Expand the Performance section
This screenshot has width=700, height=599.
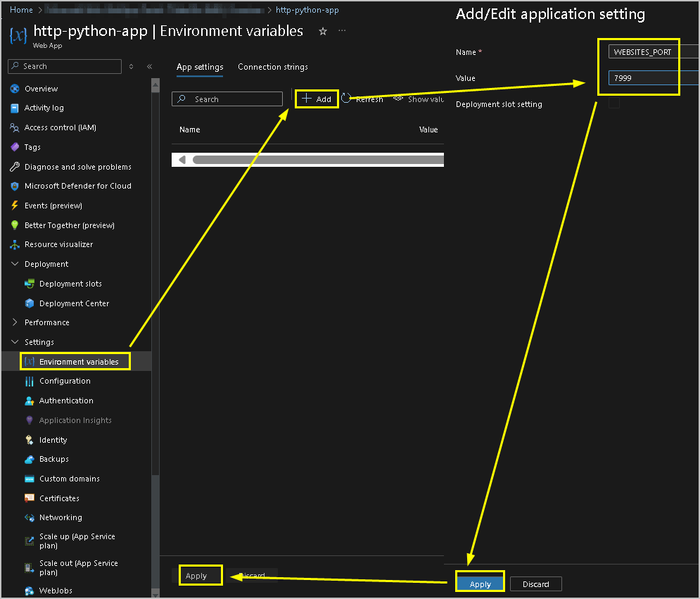click(x=15, y=322)
